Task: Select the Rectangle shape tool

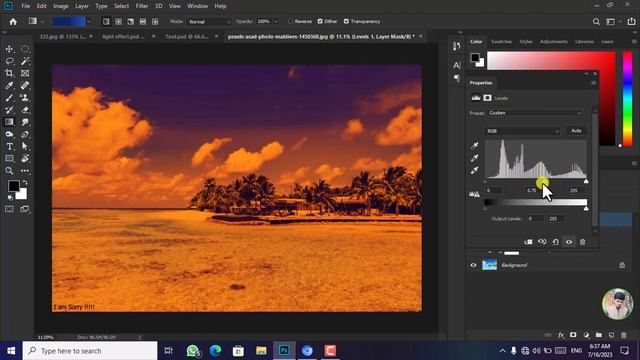Action: (9, 159)
